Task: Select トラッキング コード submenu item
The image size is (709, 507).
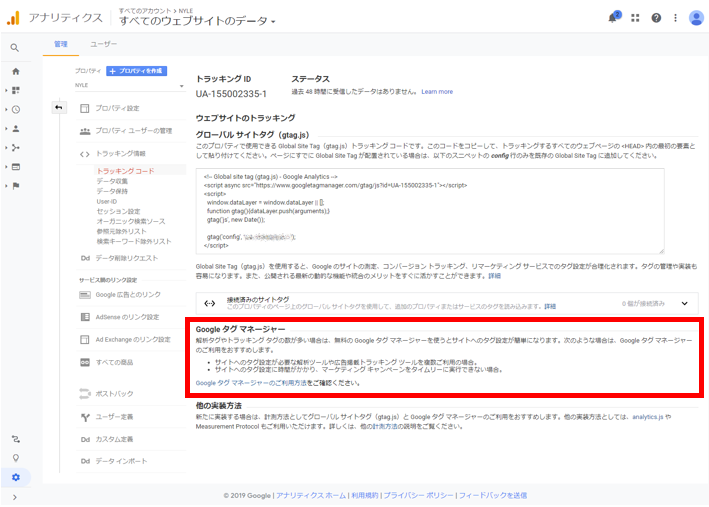Action: pos(125,171)
